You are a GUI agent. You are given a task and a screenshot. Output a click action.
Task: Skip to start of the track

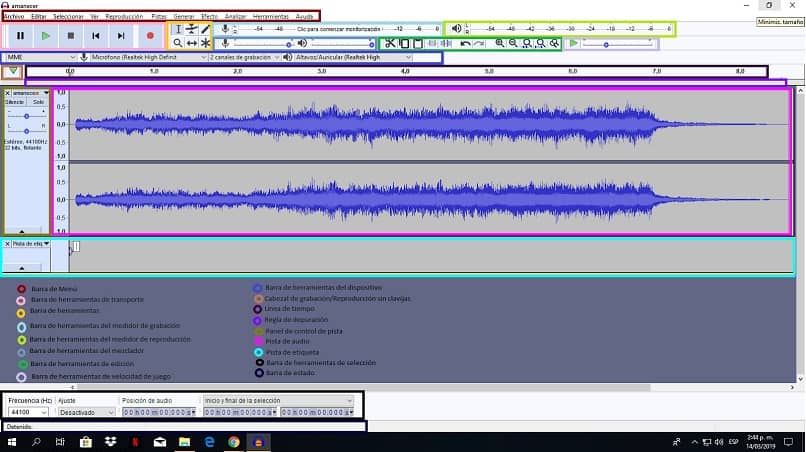tap(96, 36)
